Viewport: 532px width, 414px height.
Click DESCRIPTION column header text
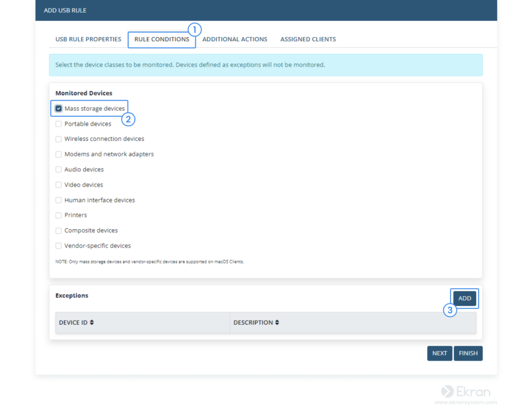[253, 323]
